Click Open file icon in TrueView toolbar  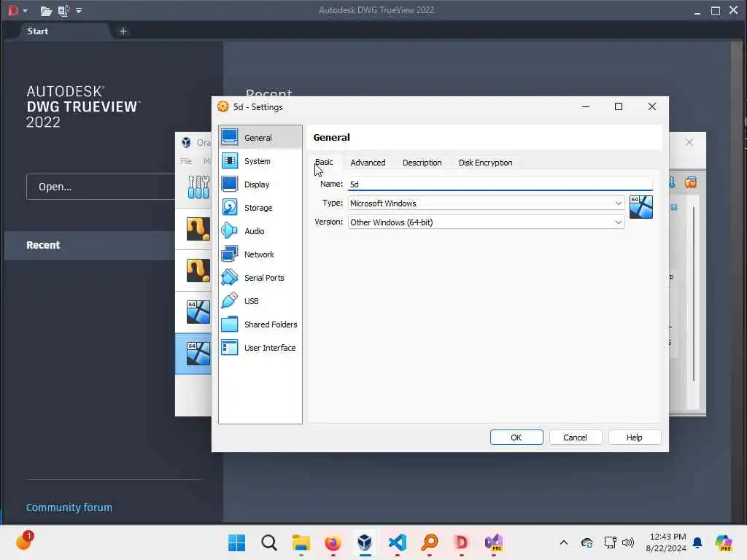click(46, 10)
